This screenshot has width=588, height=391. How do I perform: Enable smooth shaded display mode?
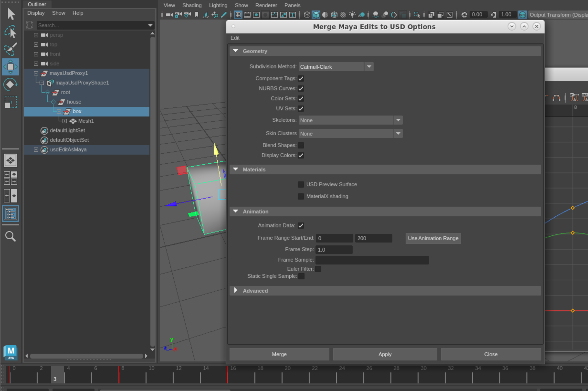point(316,15)
